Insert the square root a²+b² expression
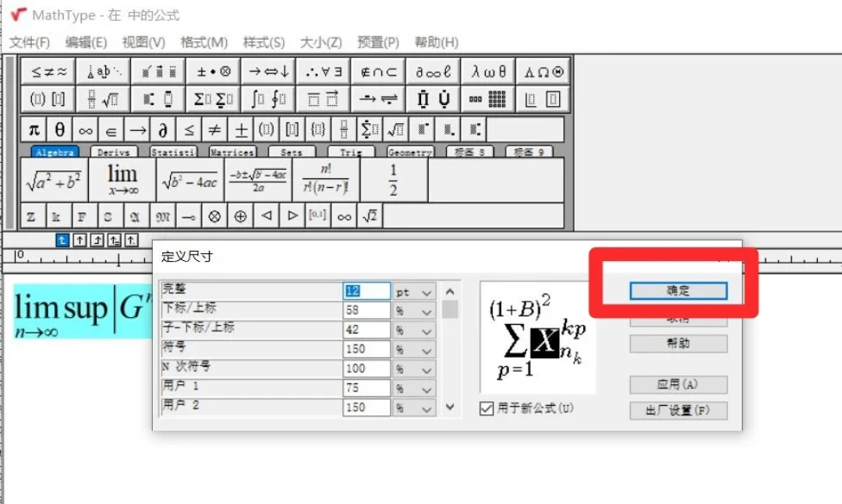The height and width of the screenshot is (504, 842). [55, 180]
